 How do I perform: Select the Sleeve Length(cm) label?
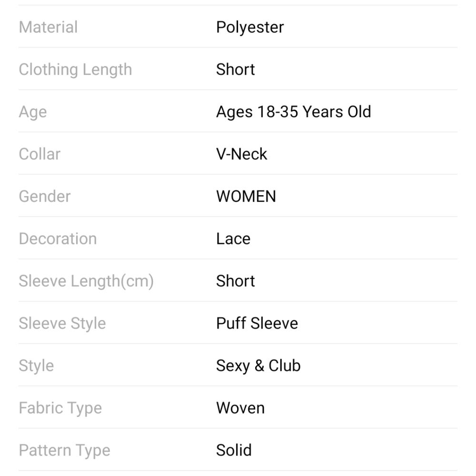click(86, 281)
